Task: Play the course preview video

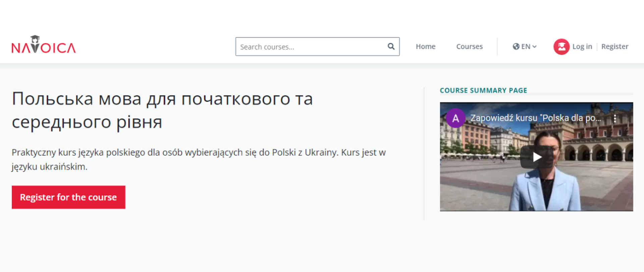Action: pyautogui.click(x=537, y=157)
